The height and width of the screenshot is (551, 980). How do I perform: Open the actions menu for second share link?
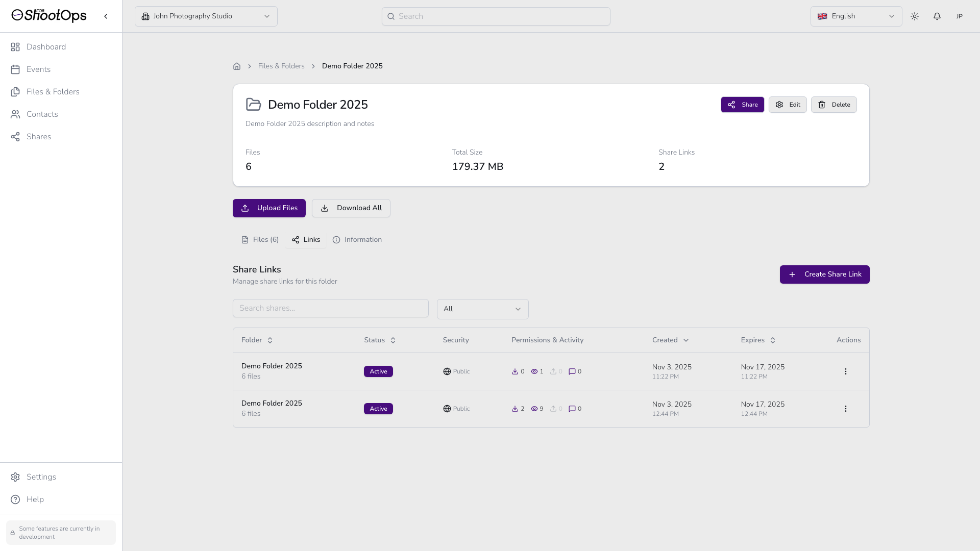point(845,409)
